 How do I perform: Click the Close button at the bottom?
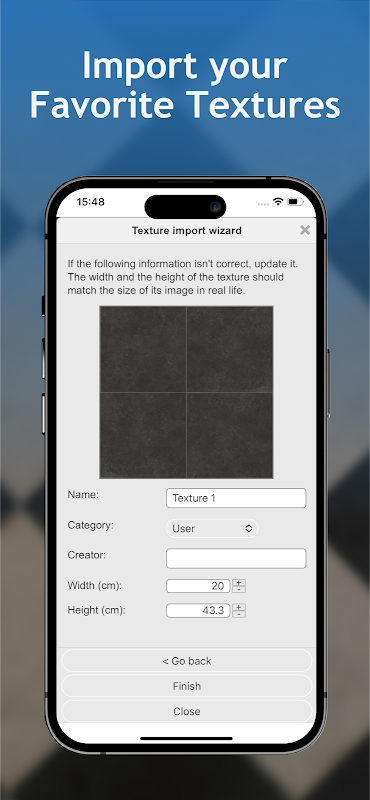click(x=187, y=711)
